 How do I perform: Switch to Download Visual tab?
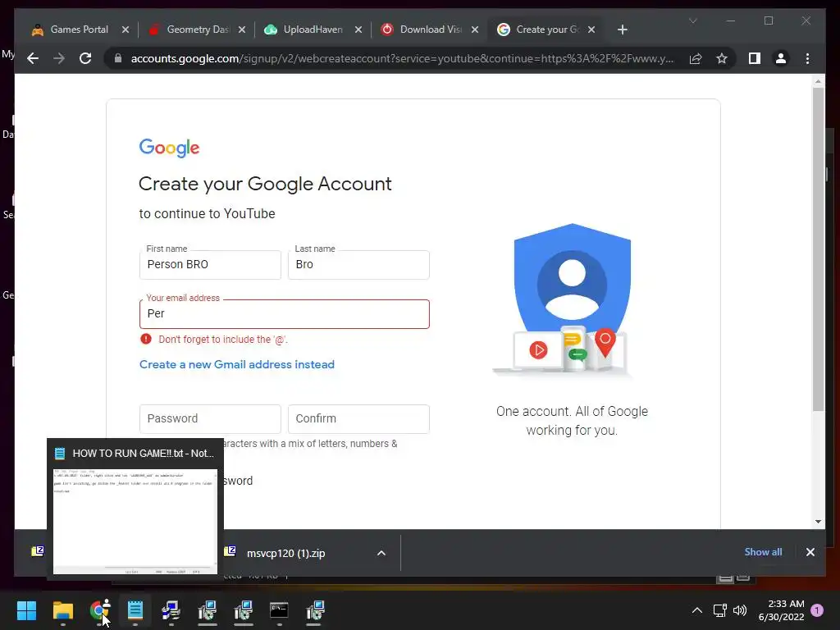pos(430,30)
